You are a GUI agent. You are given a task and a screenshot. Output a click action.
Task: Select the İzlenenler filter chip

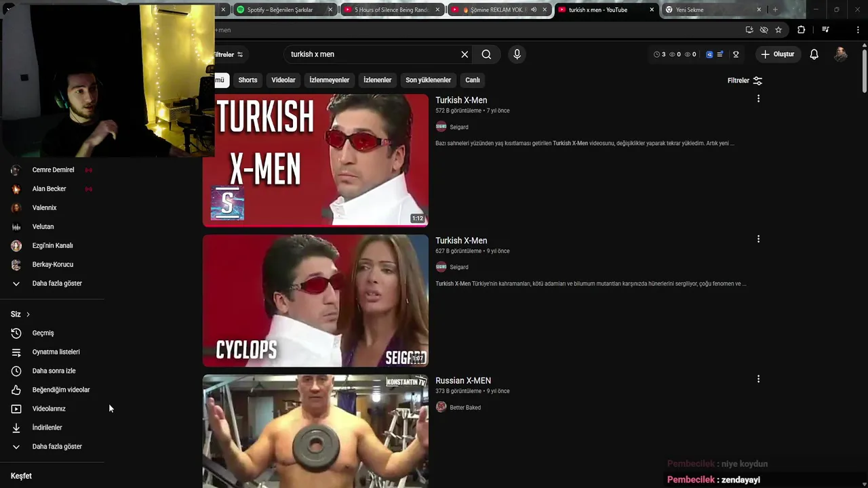377,80
